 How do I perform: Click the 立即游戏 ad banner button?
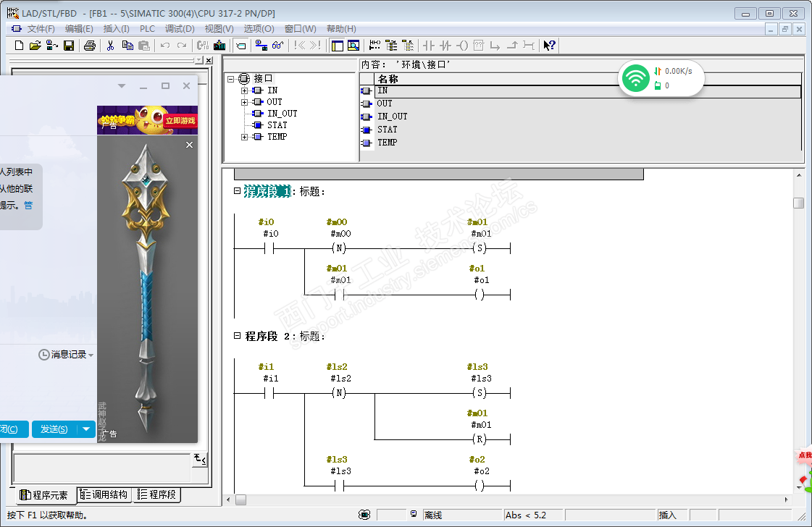pyautogui.click(x=180, y=121)
